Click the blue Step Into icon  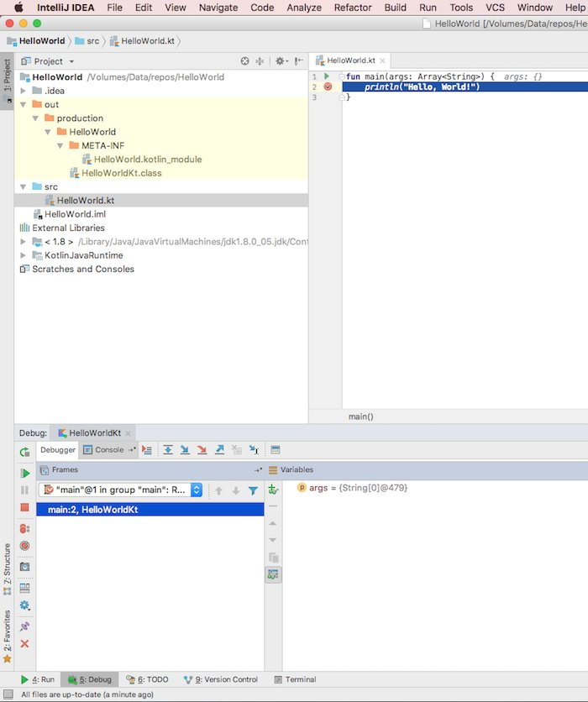(x=185, y=450)
